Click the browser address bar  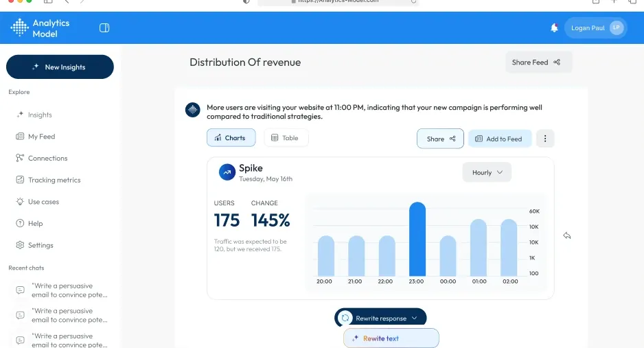pos(338,1)
